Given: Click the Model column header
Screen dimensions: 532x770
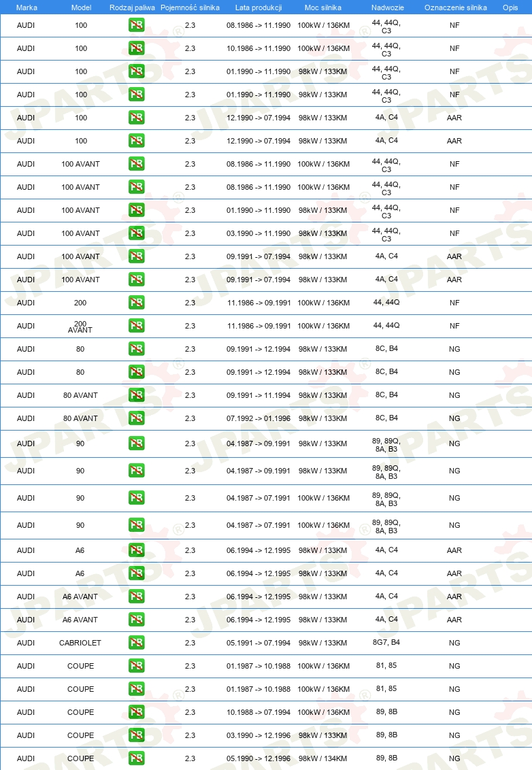Looking at the screenshot, I should tap(81, 7).
